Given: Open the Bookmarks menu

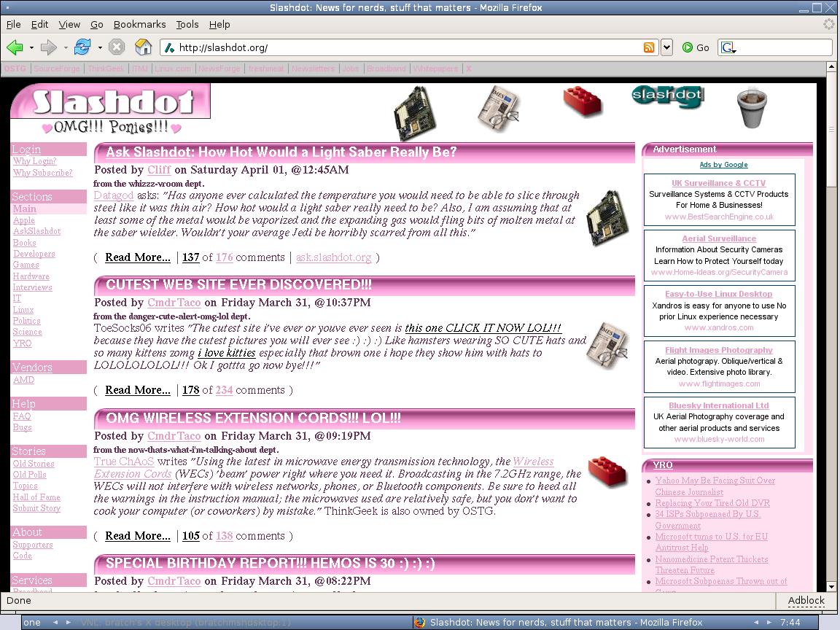Looking at the screenshot, I should tap(140, 24).
